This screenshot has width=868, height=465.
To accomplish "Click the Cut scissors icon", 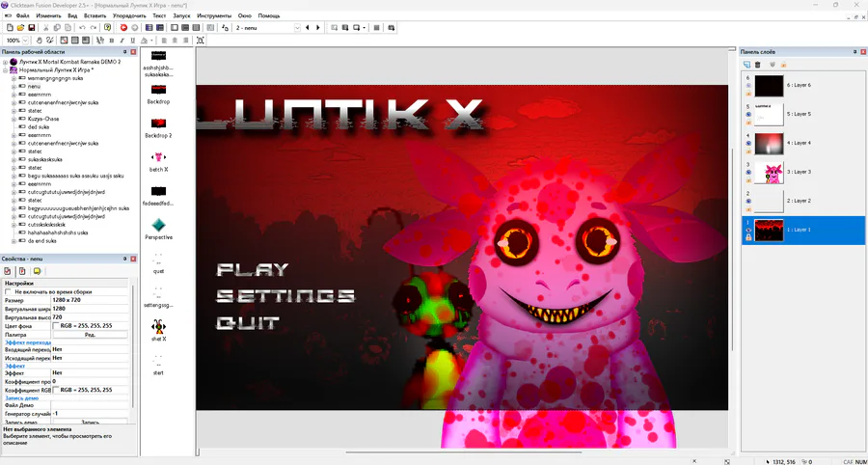I will [x=46, y=27].
